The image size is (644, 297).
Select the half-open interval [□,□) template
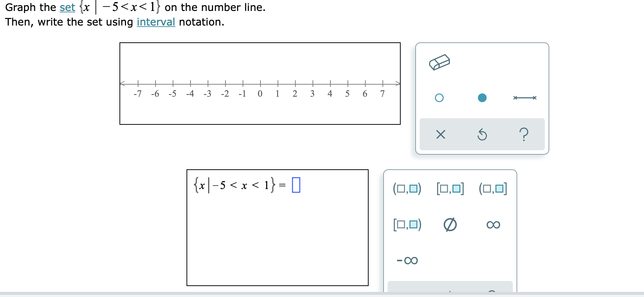tap(407, 225)
